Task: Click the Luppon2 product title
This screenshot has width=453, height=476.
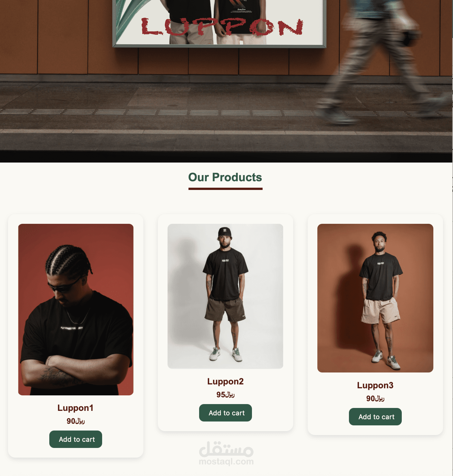Action: [226, 382]
